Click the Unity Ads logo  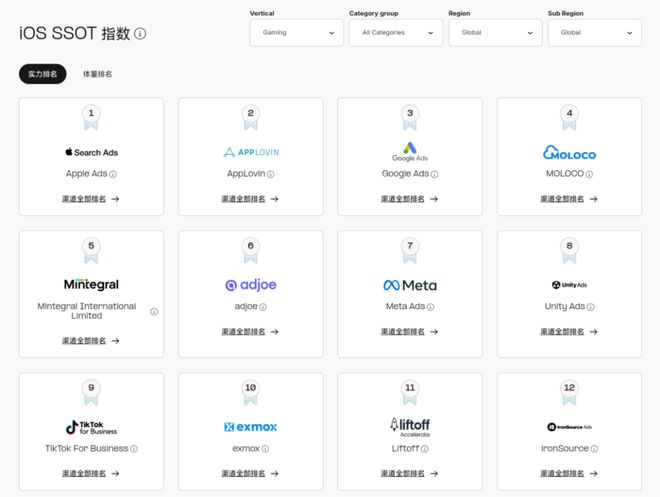pyautogui.click(x=570, y=285)
